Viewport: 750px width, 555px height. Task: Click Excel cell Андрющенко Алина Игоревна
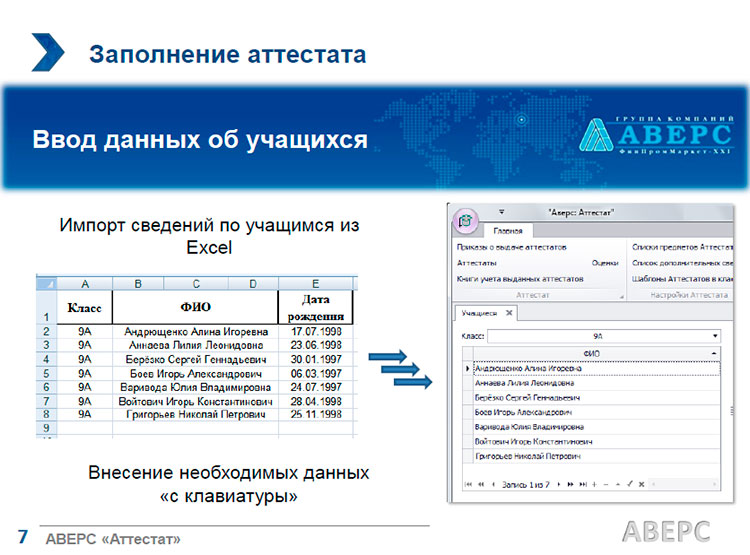pyautogui.click(x=196, y=332)
